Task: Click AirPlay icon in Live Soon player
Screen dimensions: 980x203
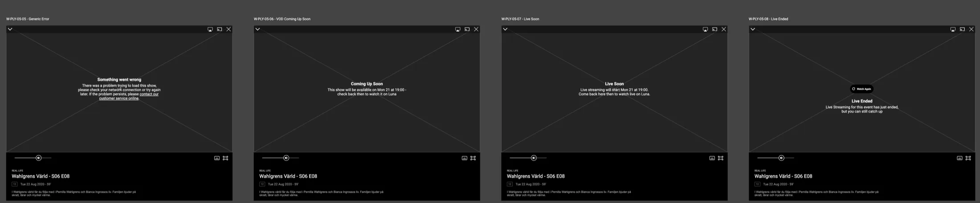Action: pyautogui.click(x=706, y=29)
